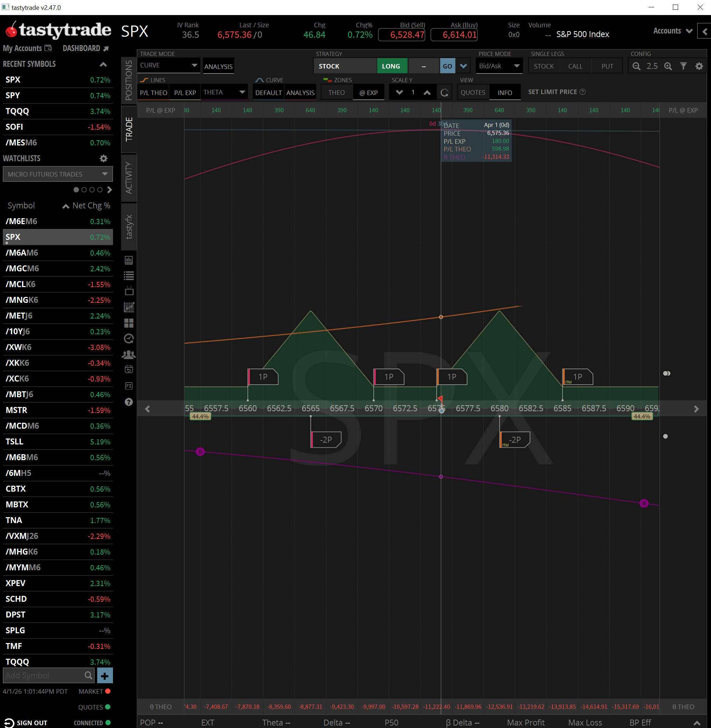Click the reset scale refresh icon
The image size is (711, 728).
[445, 93]
